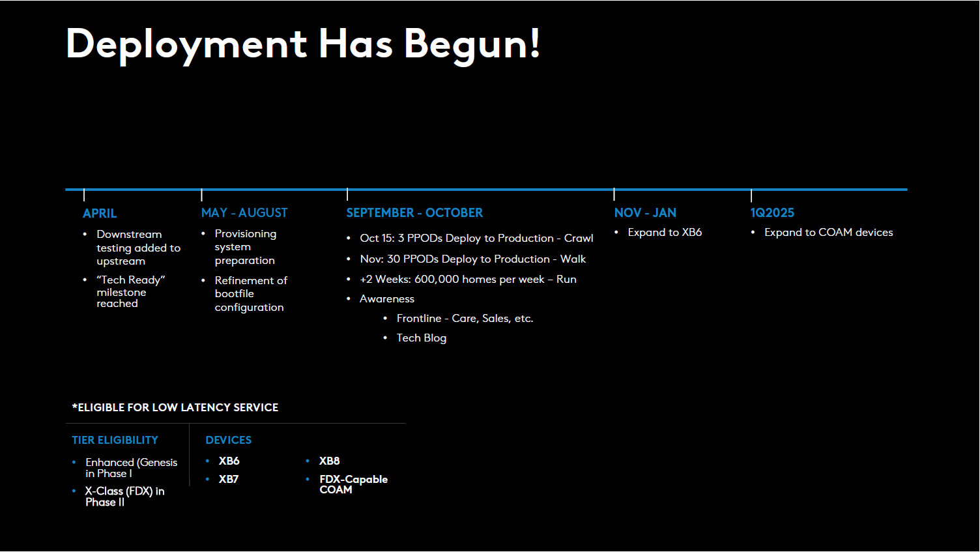The height and width of the screenshot is (552, 980).
Task: Click 'Oct 15: 3 PPODs Deploy' line
Action: (x=476, y=238)
